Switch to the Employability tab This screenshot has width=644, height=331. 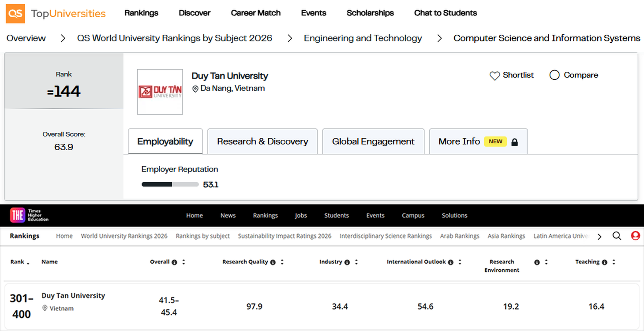[165, 141]
